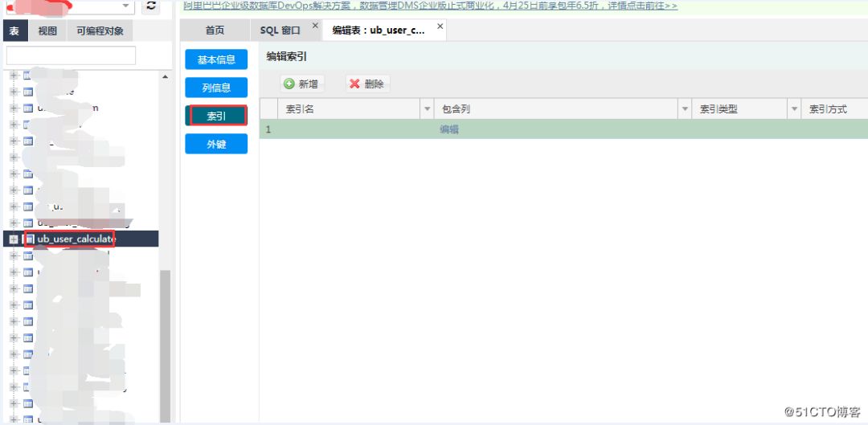Click the table tree vertical scrollbar thumb
The image size is (868, 425).
(165, 346)
